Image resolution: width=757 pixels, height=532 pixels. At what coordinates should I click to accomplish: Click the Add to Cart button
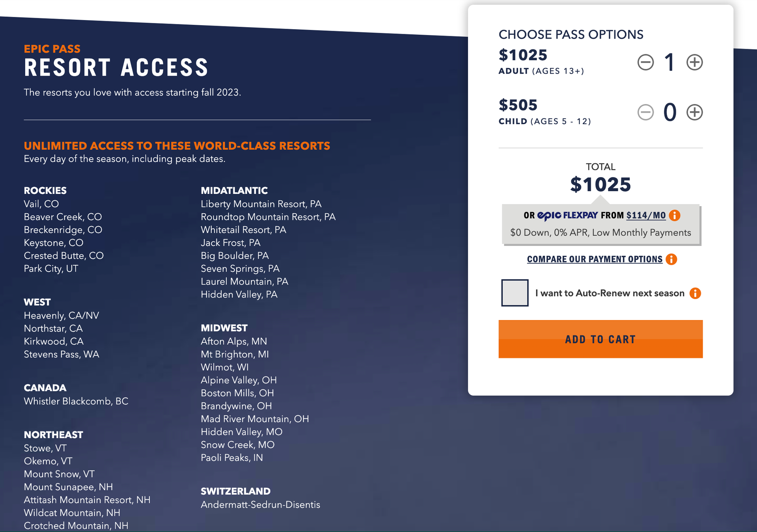pos(600,339)
